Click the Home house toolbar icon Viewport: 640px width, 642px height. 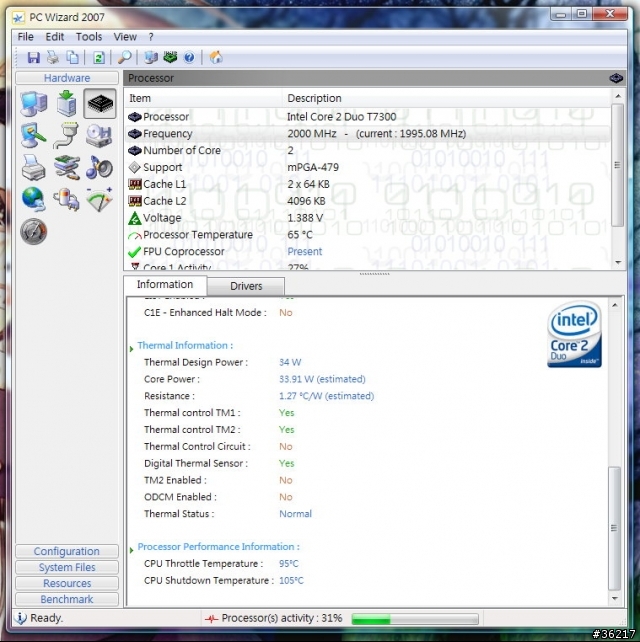tap(216, 57)
